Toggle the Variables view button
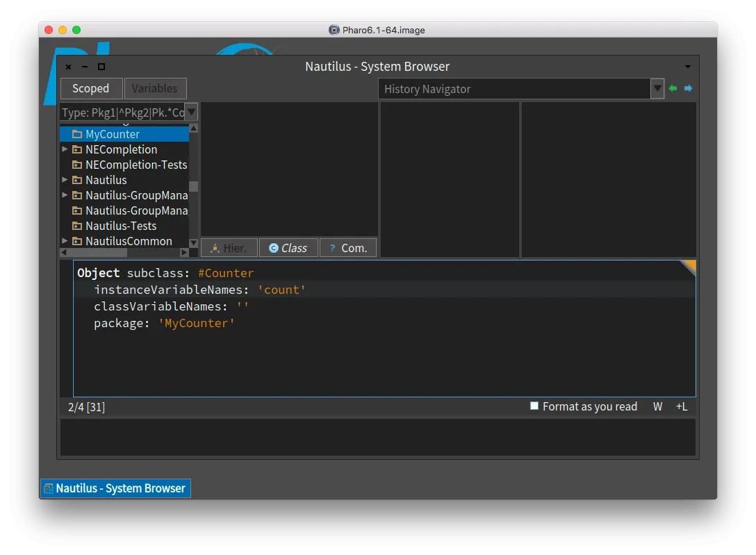This screenshot has height=555, width=756. [x=155, y=89]
